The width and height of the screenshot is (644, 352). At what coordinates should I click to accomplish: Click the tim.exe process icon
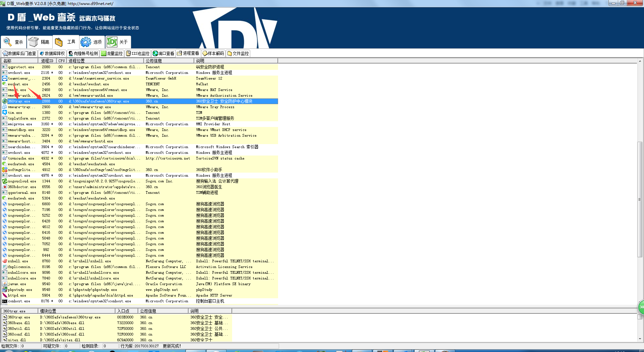point(5,113)
